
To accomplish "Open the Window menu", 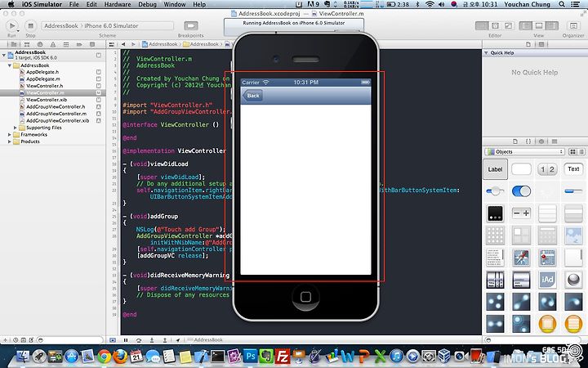I will point(175,5).
